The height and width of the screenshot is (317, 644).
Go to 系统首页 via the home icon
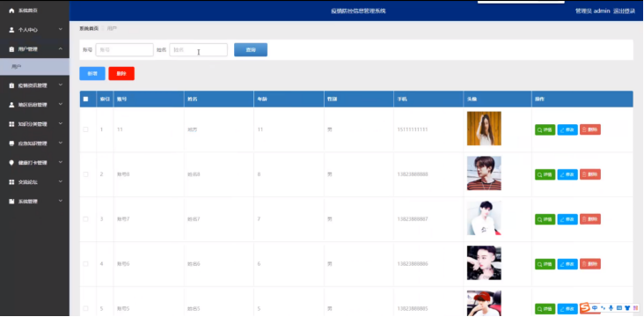pos(11,11)
